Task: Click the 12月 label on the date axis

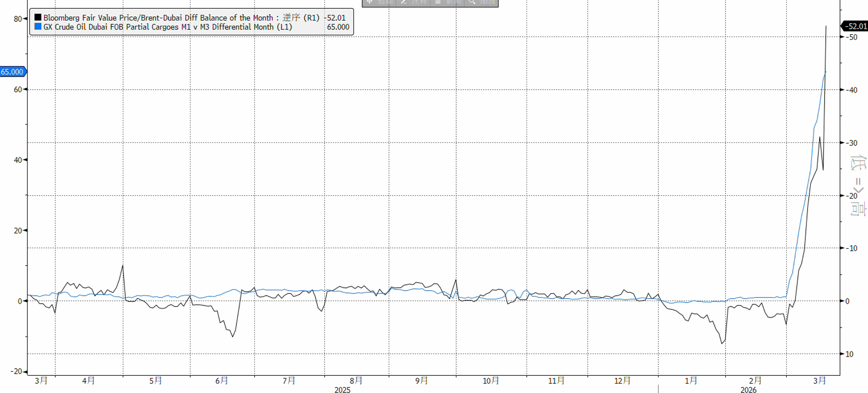Action: click(622, 381)
